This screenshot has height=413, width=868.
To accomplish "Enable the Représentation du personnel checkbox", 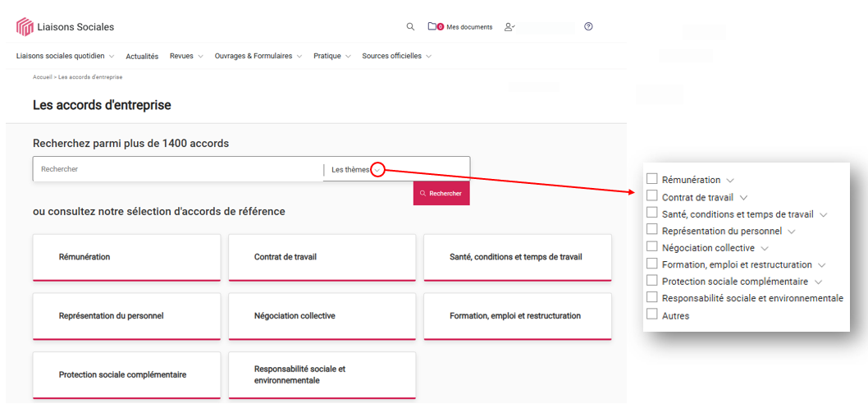I will coord(652,230).
